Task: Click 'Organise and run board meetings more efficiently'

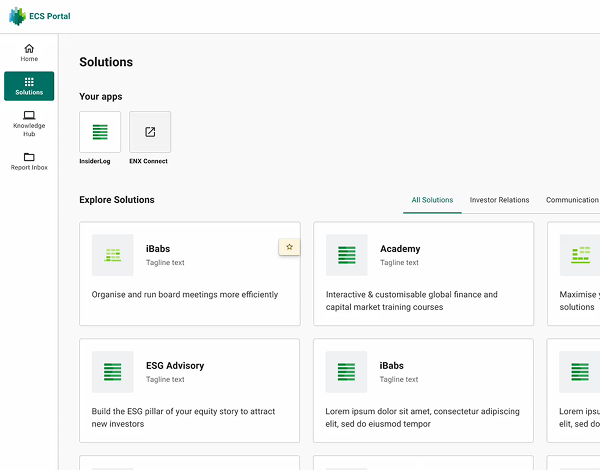Action: tap(184, 294)
